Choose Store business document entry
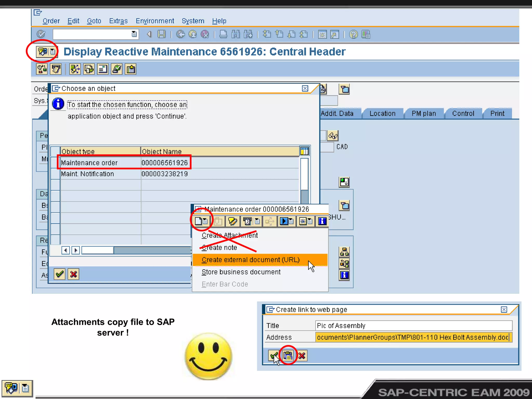The width and height of the screenshot is (532, 399). [241, 272]
